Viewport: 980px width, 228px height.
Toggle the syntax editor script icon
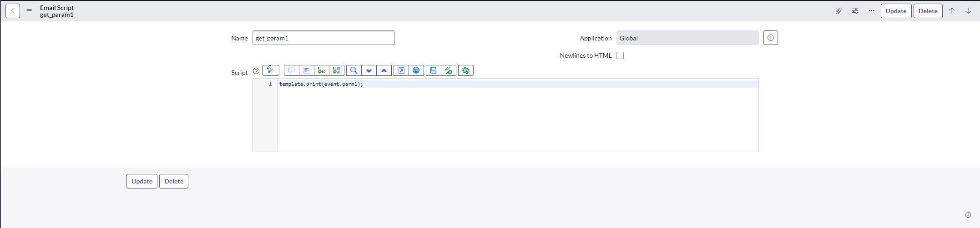click(x=270, y=70)
